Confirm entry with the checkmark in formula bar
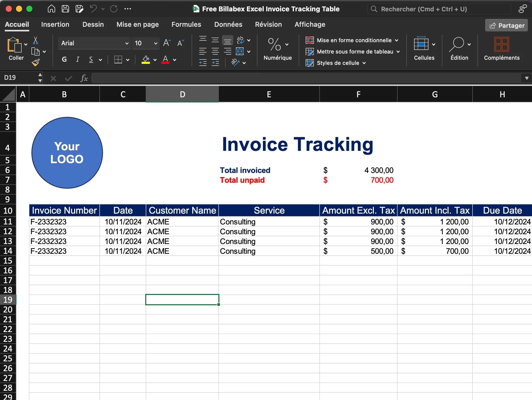Image resolution: width=532 pixels, height=400 pixels. pos(68,78)
